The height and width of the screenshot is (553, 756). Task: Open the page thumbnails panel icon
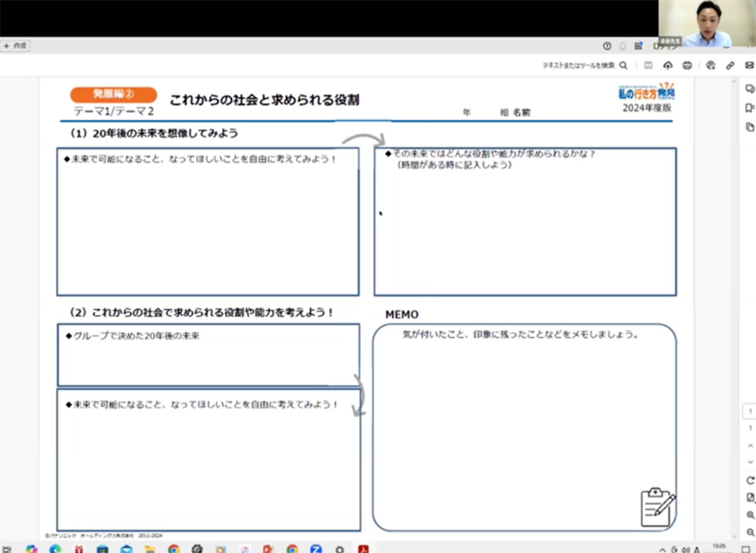tap(750, 127)
